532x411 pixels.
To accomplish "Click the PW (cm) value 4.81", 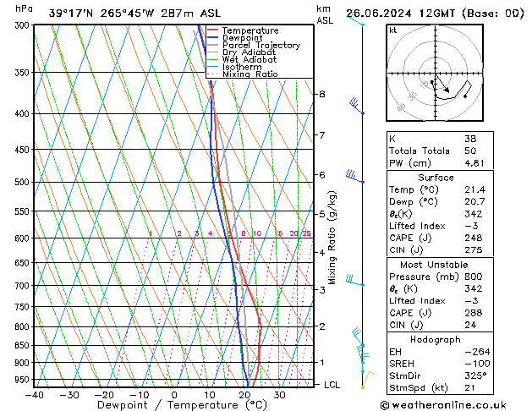I will [x=474, y=163].
